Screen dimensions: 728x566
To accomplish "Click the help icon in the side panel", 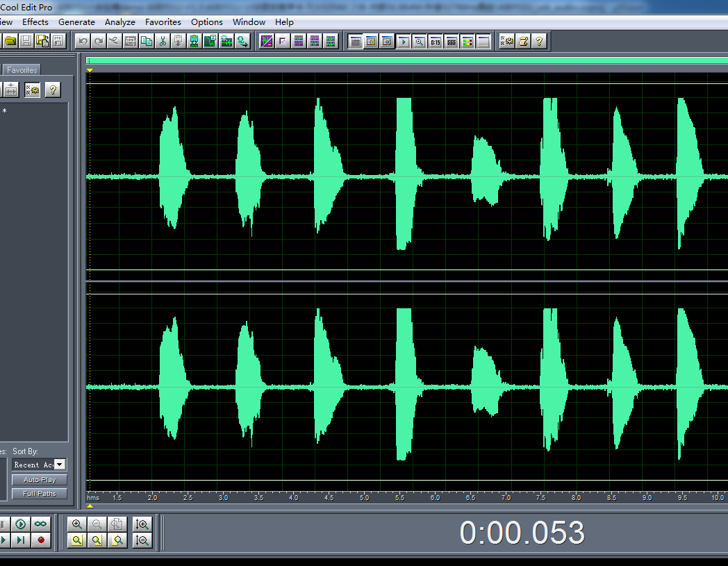I will (x=53, y=90).
